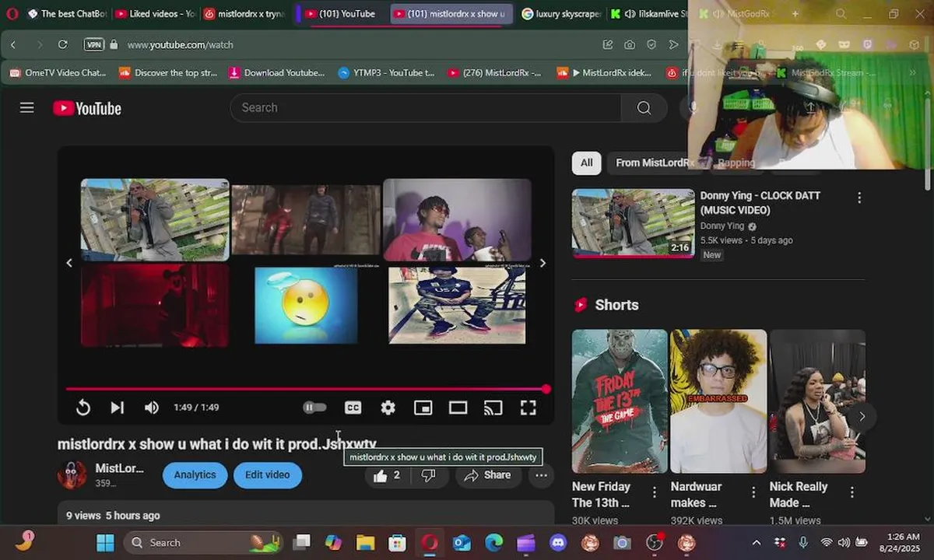Open options for the Nardwuar makes short
934x560 pixels.
pos(753,492)
